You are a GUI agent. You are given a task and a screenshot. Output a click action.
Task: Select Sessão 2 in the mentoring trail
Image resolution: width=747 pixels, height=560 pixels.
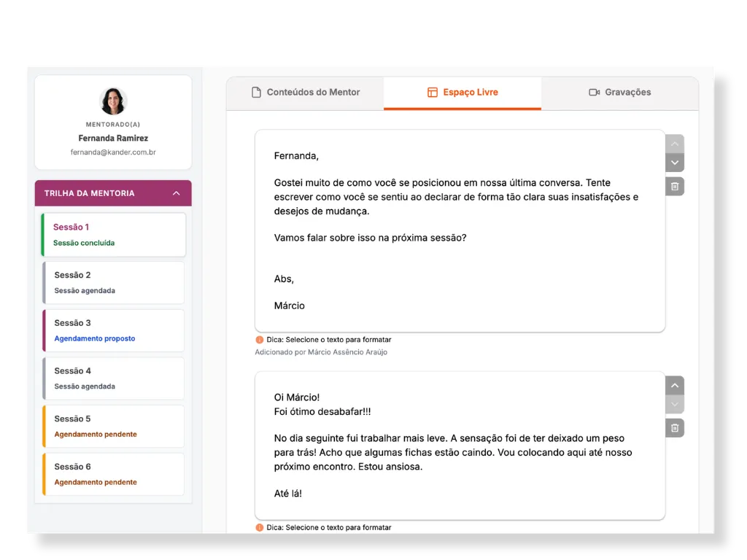point(114,282)
